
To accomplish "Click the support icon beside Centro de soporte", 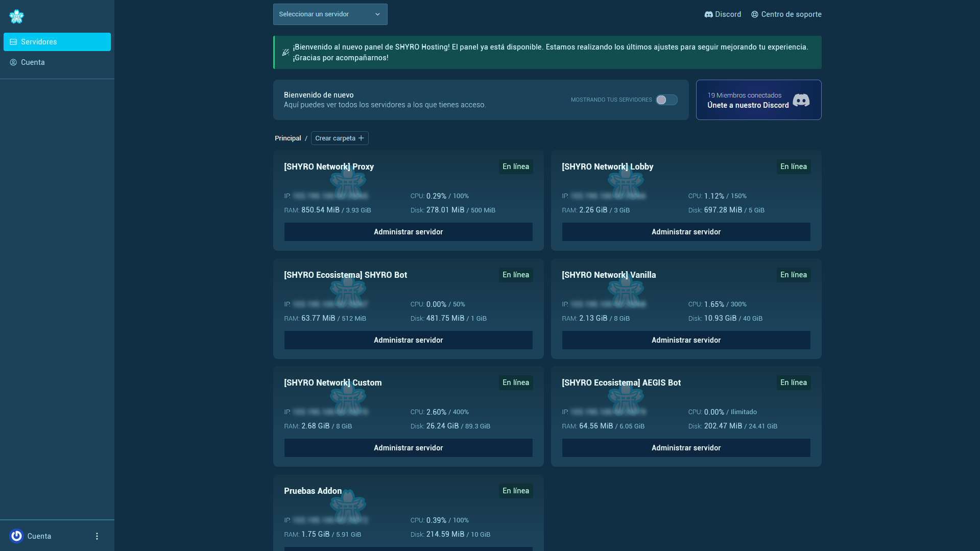I will pyautogui.click(x=754, y=14).
